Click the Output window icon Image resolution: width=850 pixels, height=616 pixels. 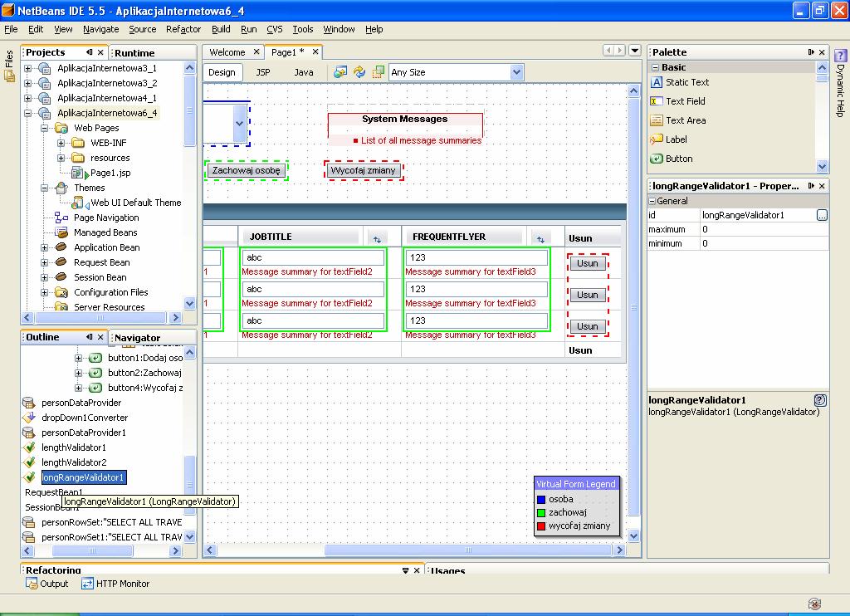pyautogui.click(x=32, y=584)
